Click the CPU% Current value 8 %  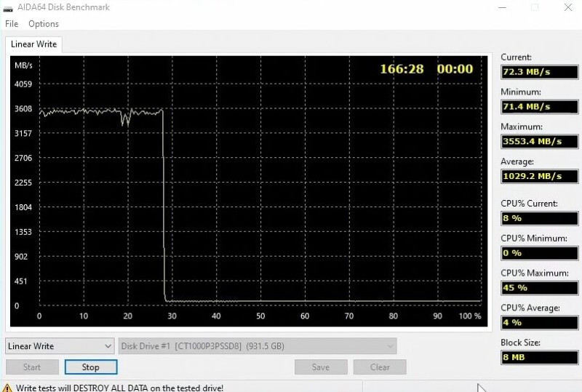[539, 218]
